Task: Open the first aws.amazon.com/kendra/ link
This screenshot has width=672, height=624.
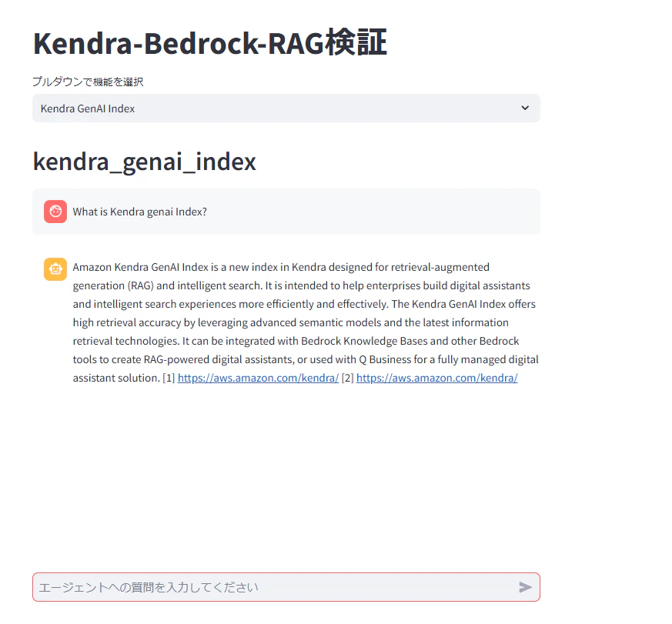Action: 258,378
